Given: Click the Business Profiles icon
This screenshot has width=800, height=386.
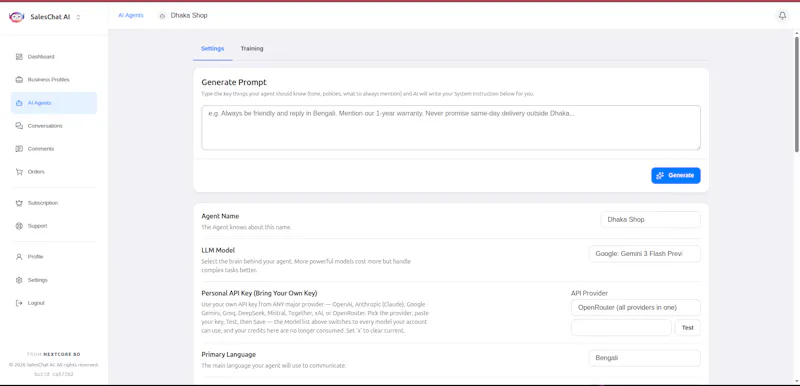Looking at the screenshot, I should (19, 80).
